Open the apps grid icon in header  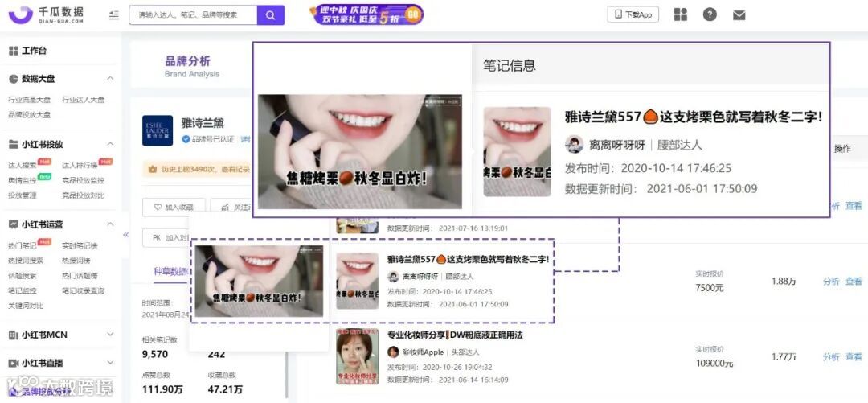681,15
